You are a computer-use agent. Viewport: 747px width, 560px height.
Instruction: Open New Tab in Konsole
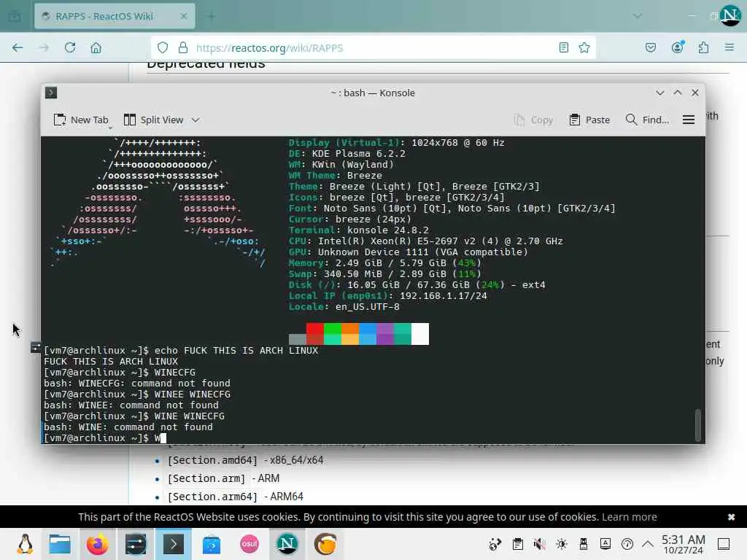point(81,120)
